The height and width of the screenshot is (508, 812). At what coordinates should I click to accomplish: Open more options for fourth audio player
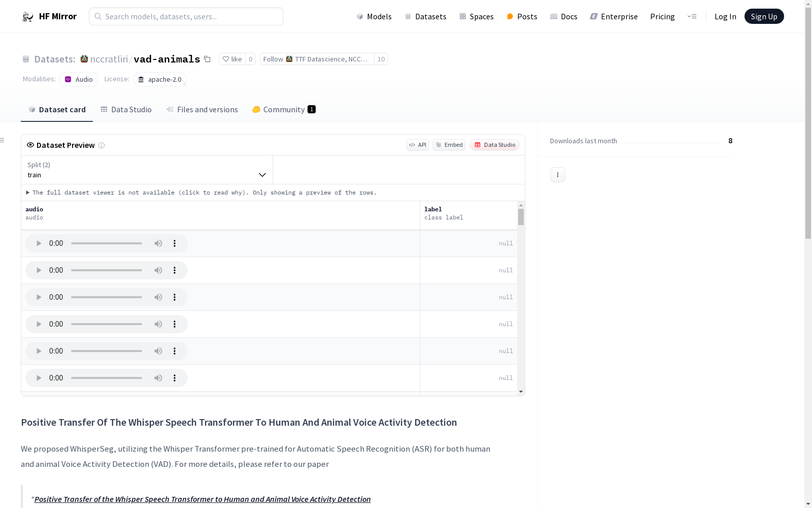[x=175, y=324]
